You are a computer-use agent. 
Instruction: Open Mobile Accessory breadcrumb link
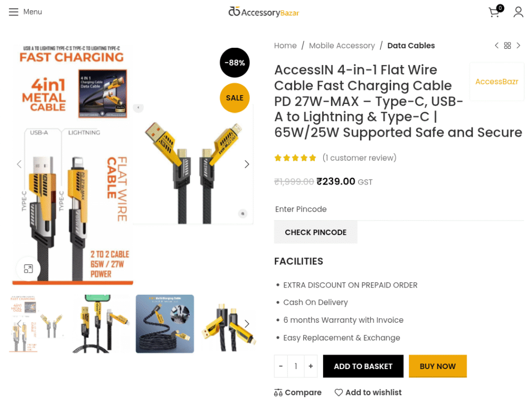pos(342,46)
